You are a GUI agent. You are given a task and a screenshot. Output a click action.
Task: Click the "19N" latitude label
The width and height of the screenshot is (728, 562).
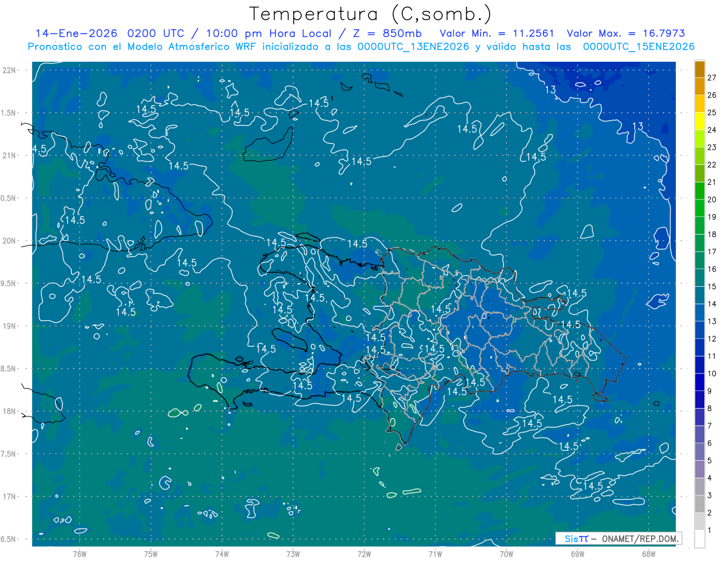[x=9, y=326]
